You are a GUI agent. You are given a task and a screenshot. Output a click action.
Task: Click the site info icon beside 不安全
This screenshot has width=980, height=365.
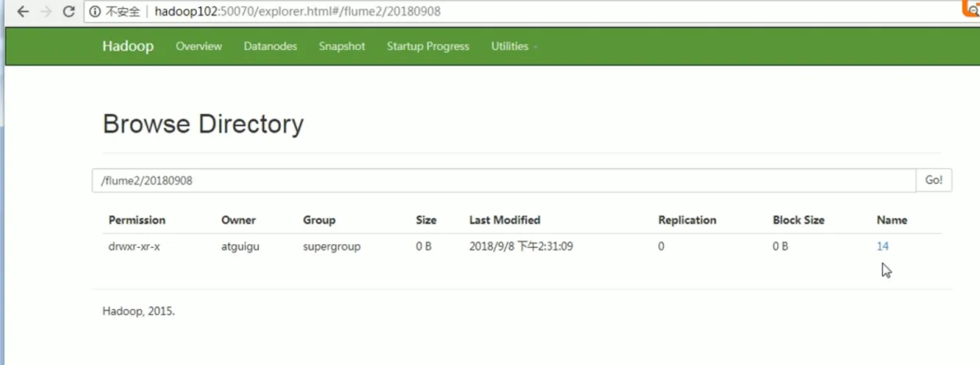click(x=95, y=12)
